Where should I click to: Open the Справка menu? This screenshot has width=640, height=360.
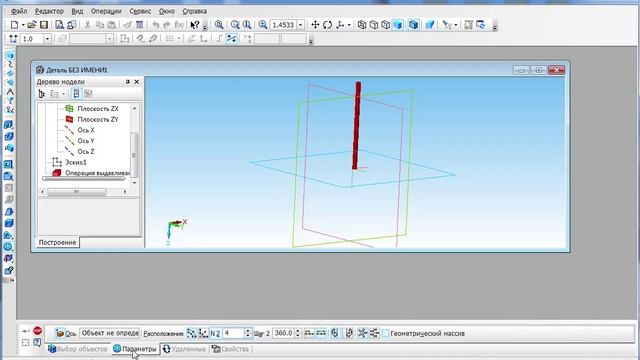(194, 11)
